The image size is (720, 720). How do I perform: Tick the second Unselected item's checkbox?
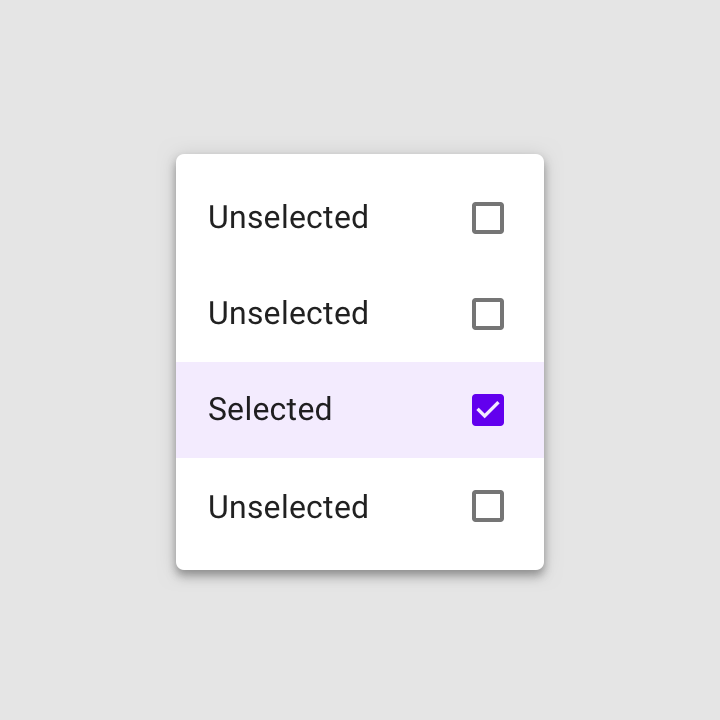click(488, 314)
